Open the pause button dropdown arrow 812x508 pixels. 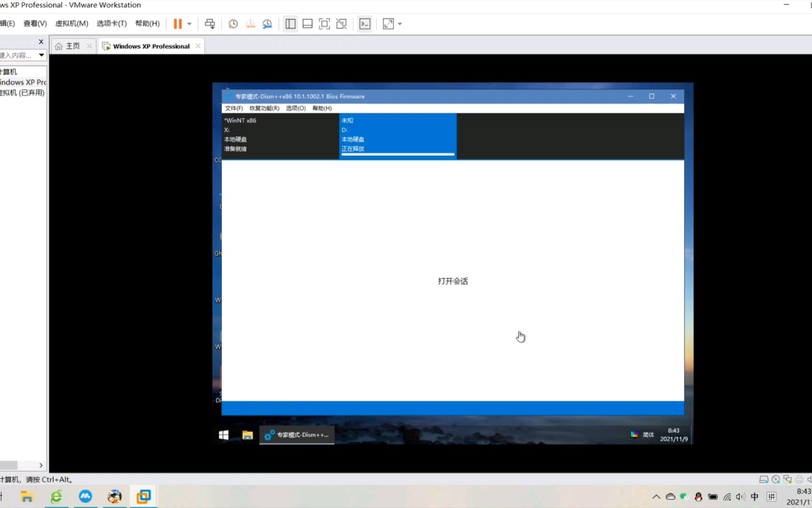click(189, 24)
